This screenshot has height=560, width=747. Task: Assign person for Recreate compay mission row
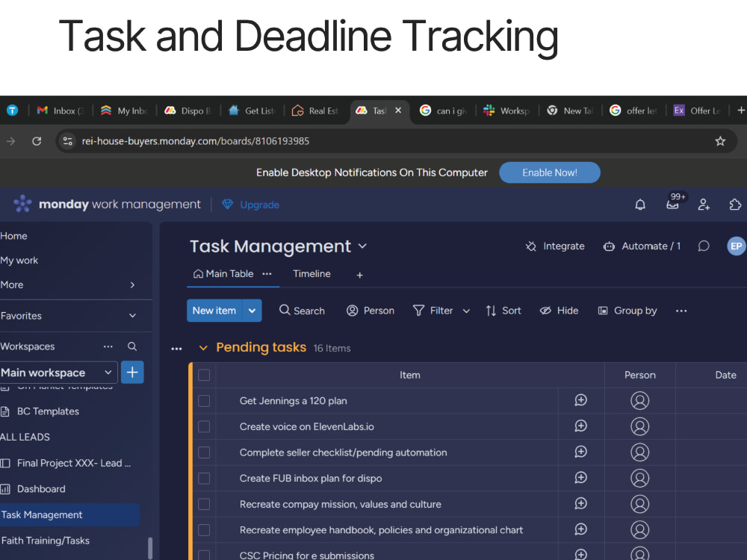[640, 504]
